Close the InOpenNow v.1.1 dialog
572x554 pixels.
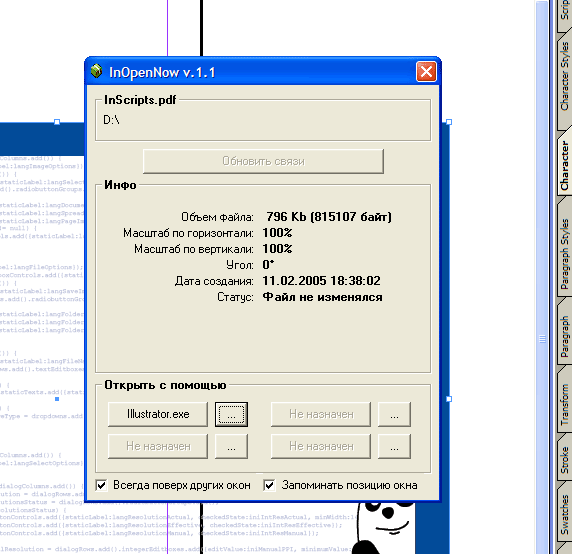click(x=426, y=71)
